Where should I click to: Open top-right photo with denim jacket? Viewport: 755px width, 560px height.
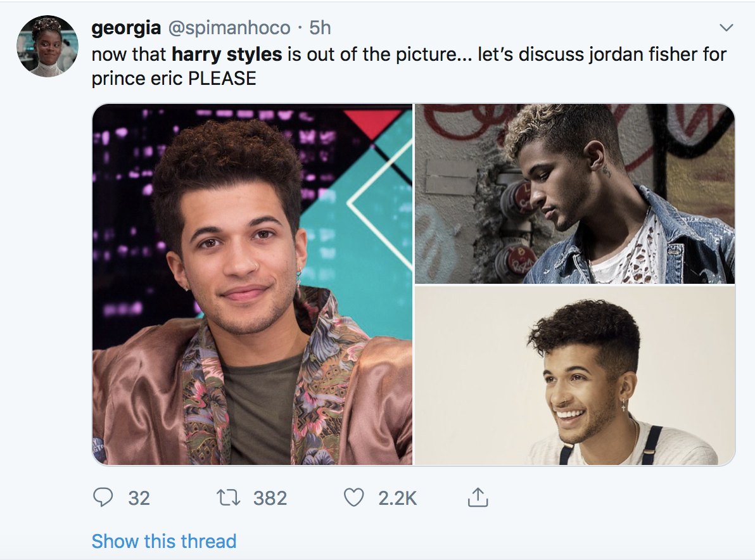point(574,194)
